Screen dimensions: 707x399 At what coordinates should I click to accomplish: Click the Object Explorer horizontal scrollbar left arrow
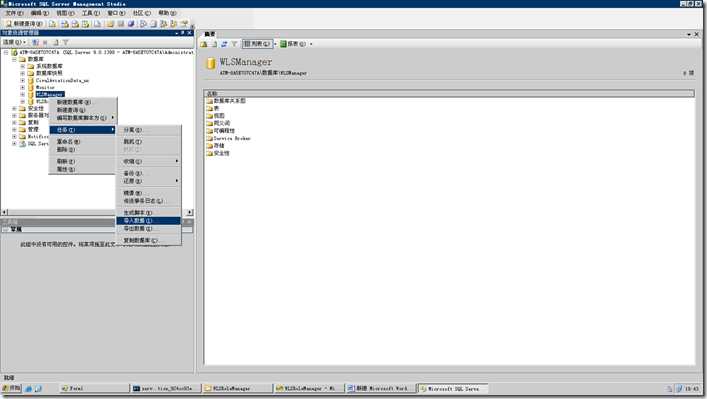coord(4,212)
